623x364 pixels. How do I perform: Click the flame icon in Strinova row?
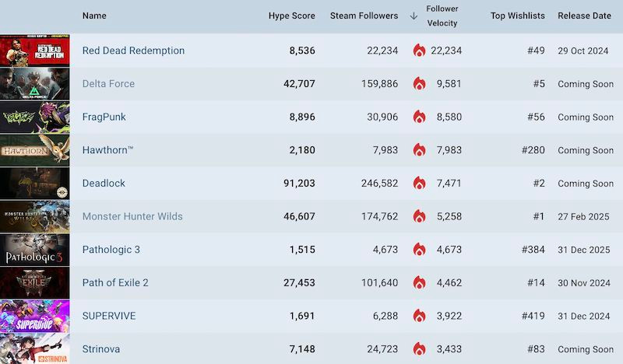click(419, 349)
